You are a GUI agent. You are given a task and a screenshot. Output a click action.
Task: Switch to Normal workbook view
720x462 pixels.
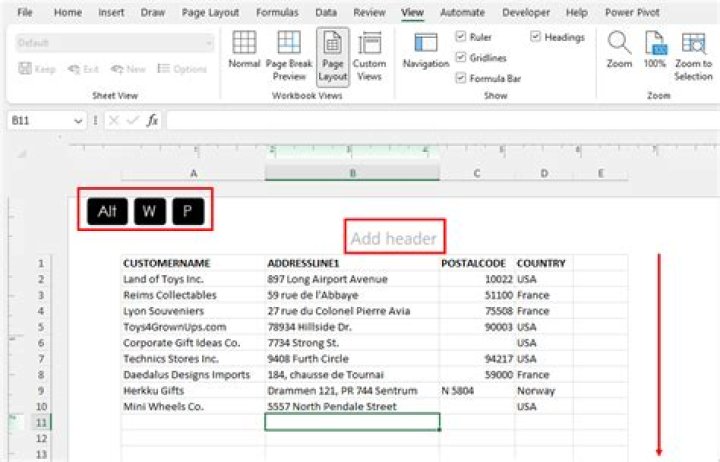coord(244,50)
